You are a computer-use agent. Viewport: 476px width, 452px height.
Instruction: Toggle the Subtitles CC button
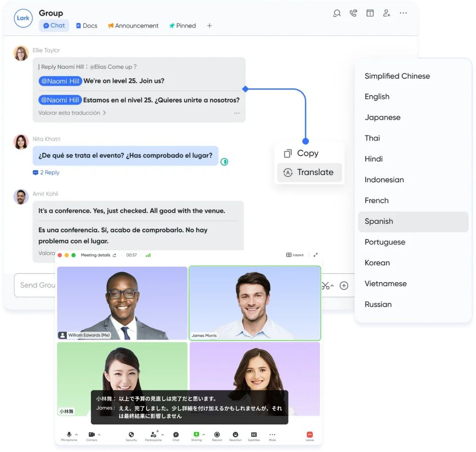tap(254, 435)
